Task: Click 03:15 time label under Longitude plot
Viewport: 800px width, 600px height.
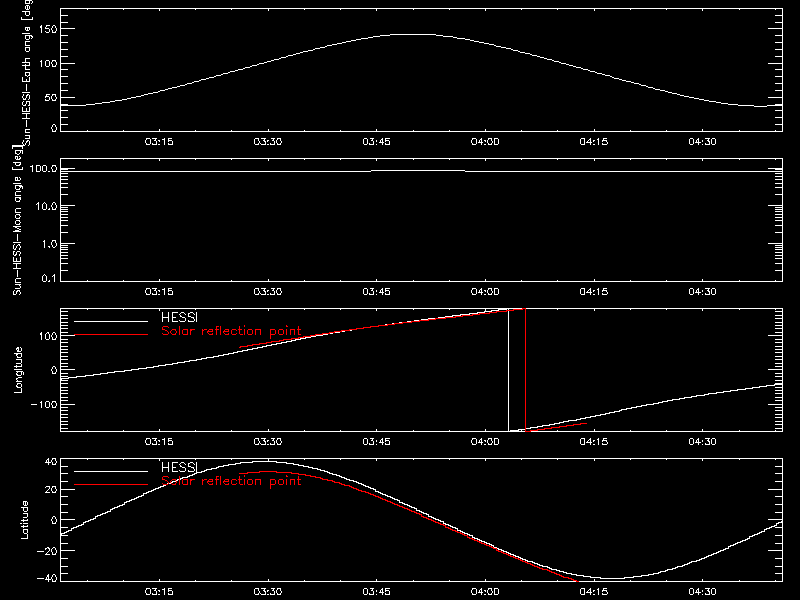Action: 159,441
